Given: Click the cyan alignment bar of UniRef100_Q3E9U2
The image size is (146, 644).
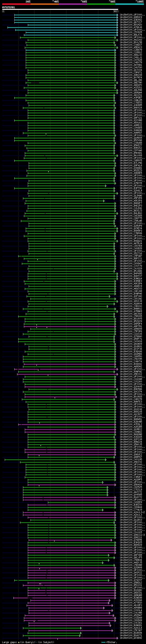Looking at the screenshot, I should click(x=66, y=20).
